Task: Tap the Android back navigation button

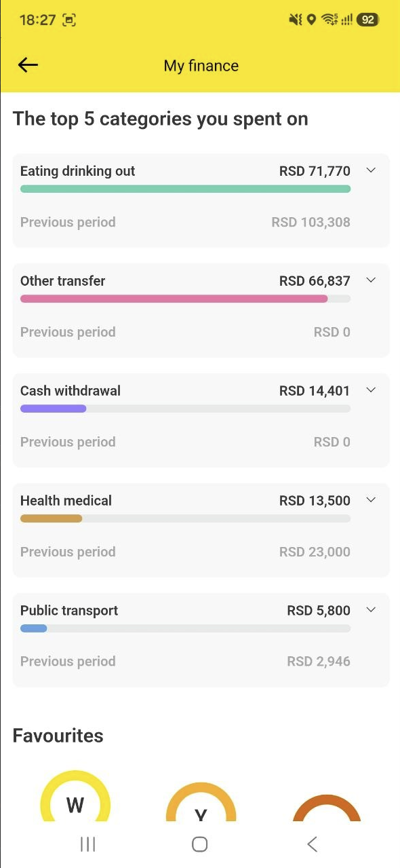Action: [312, 844]
